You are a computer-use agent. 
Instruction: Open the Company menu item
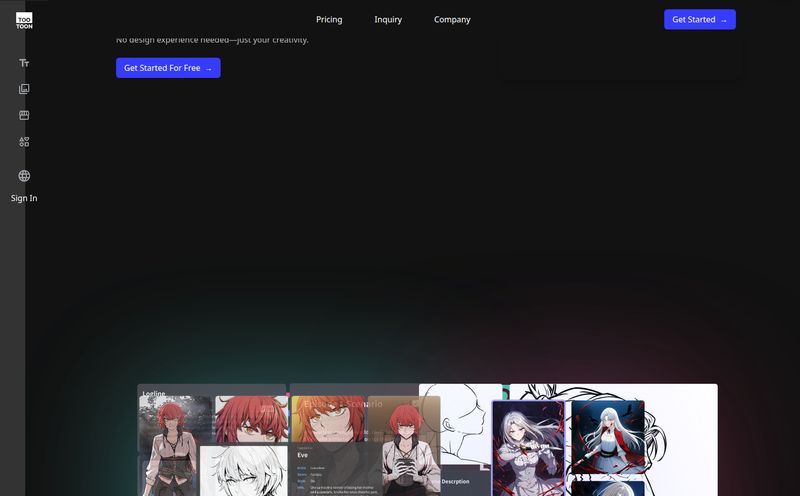(x=452, y=20)
